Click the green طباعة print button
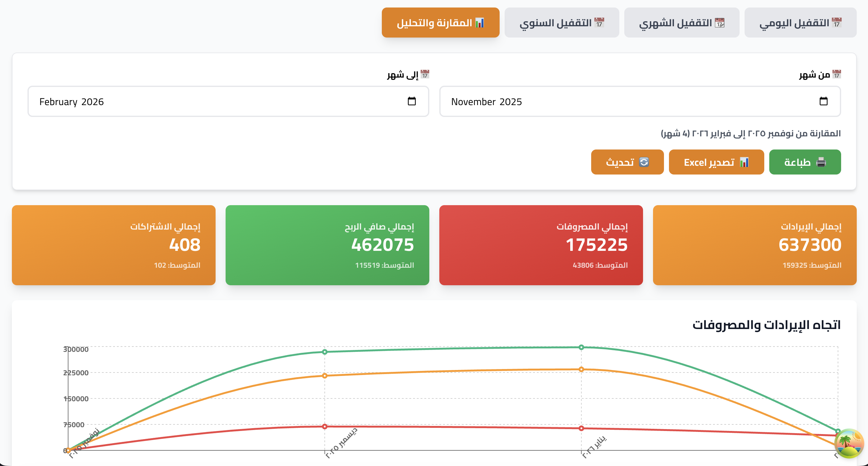 (x=805, y=162)
